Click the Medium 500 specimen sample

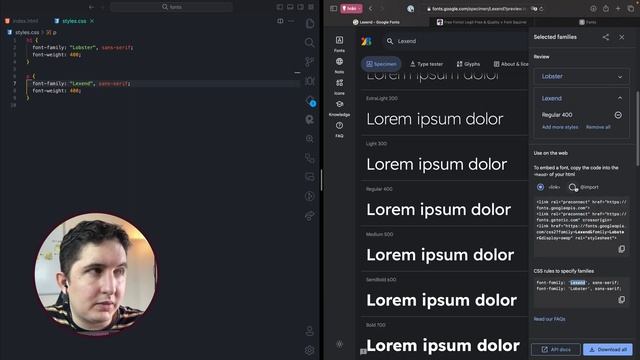[x=440, y=255]
